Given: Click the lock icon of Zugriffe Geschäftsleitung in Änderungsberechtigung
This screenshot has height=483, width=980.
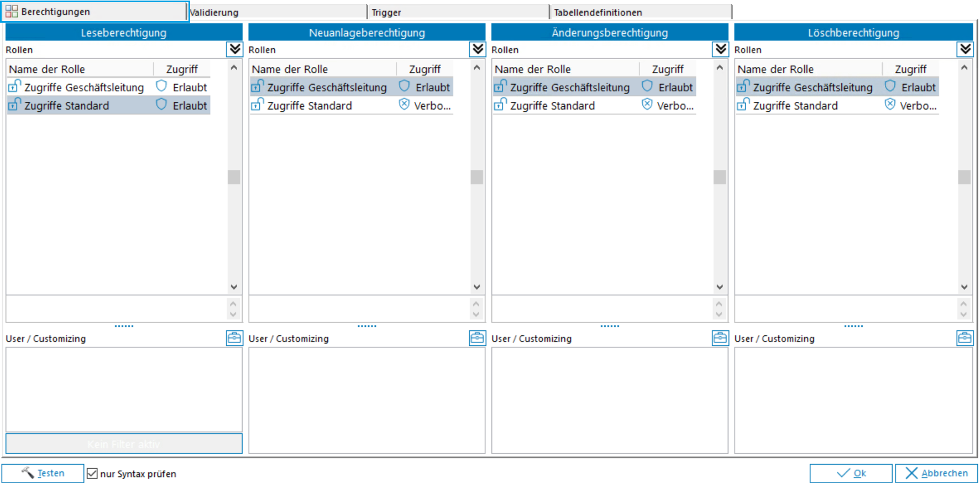Looking at the screenshot, I should [500, 87].
